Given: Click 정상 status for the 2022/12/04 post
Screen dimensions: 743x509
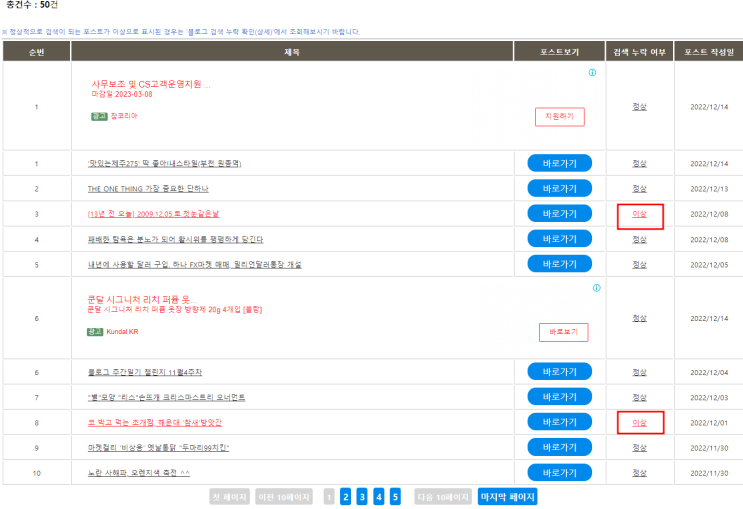Looking at the screenshot, I should (x=639, y=373).
